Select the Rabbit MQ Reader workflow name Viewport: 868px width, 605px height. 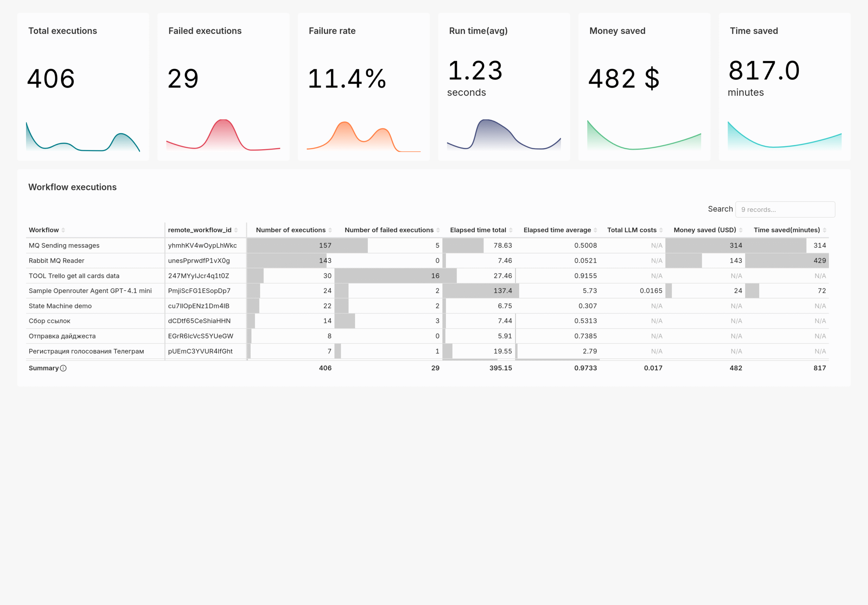coord(56,260)
